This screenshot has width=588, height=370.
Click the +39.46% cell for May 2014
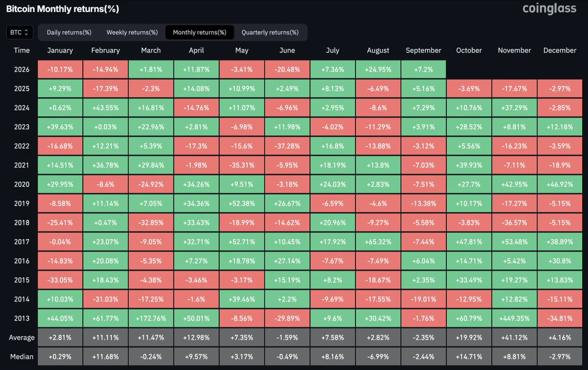click(x=241, y=299)
